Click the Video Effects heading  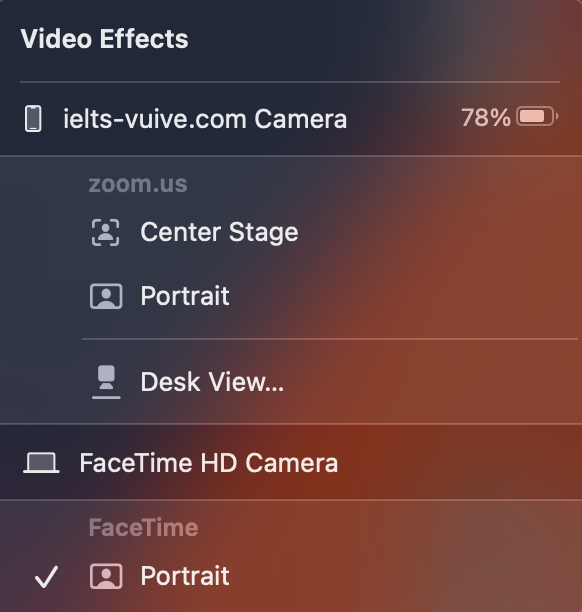[105, 39]
